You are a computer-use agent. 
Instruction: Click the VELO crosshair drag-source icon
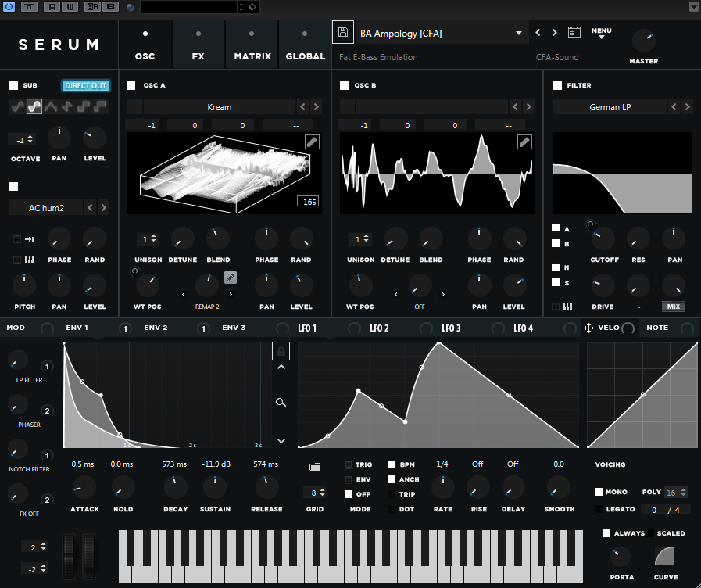click(x=588, y=328)
